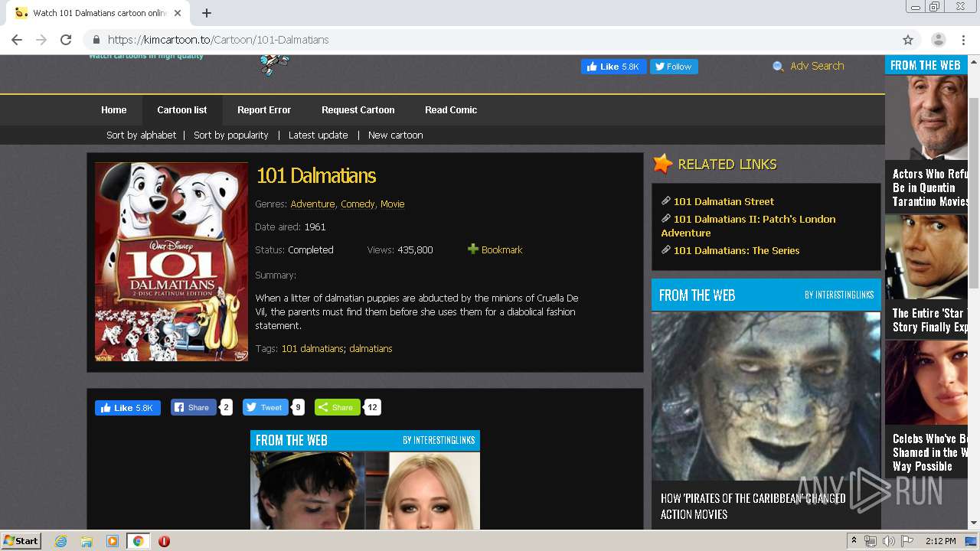
Task: Open the Chrome profile avatar icon
Action: click(939, 40)
